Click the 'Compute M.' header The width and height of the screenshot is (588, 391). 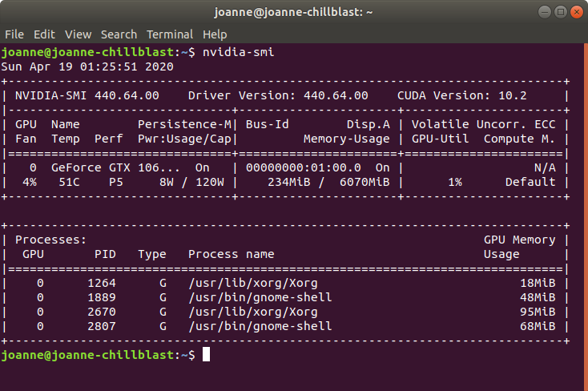(519, 139)
